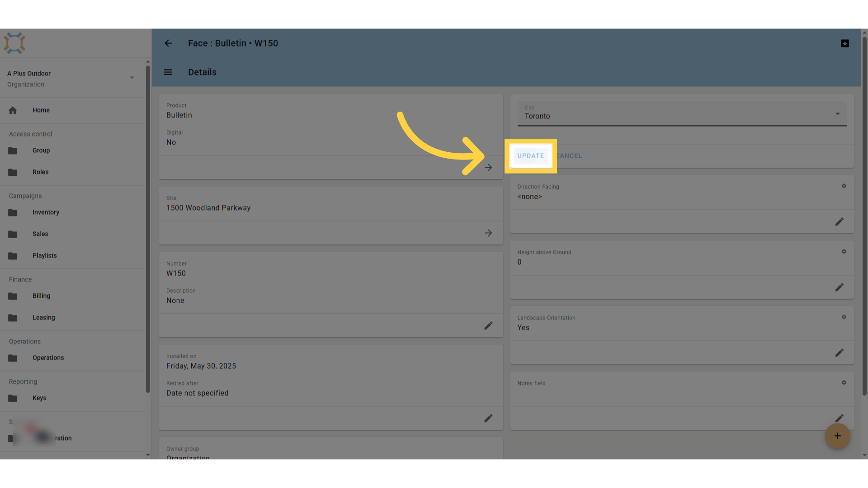Click the Roles folder icon
The width and height of the screenshot is (868, 488).
coord(13,172)
